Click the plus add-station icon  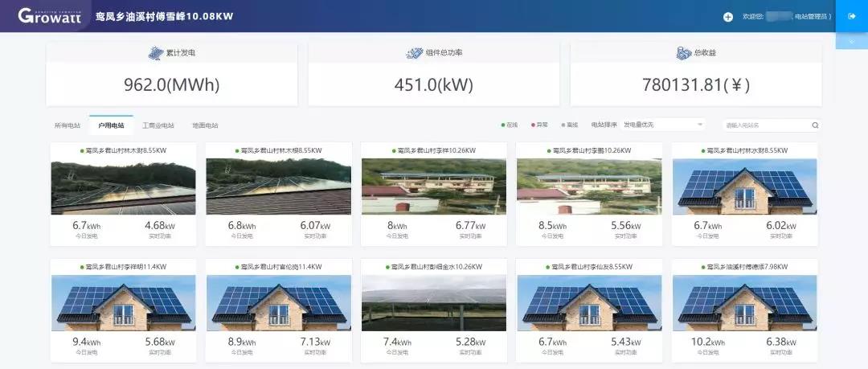tap(728, 17)
